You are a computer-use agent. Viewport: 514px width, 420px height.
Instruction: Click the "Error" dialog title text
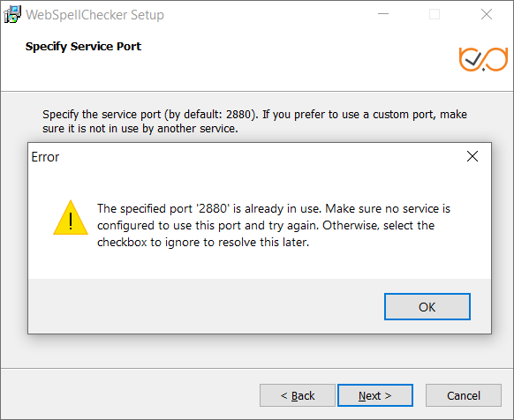(x=45, y=157)
